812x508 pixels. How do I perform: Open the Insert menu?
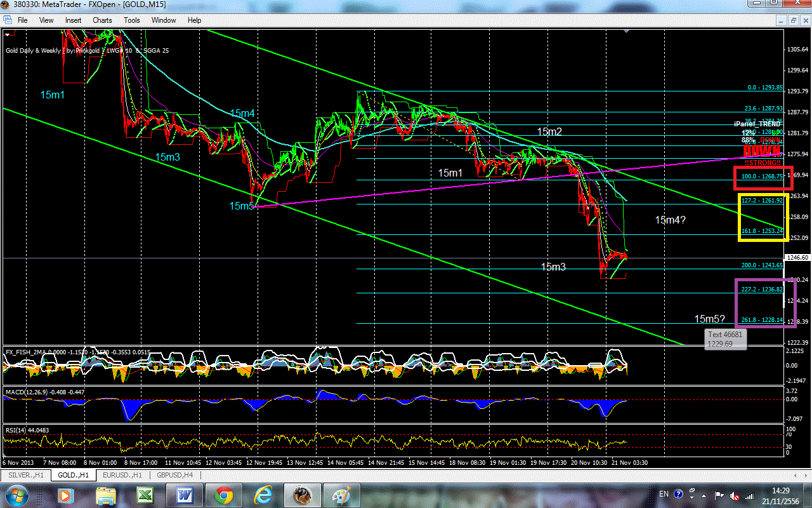73,20
